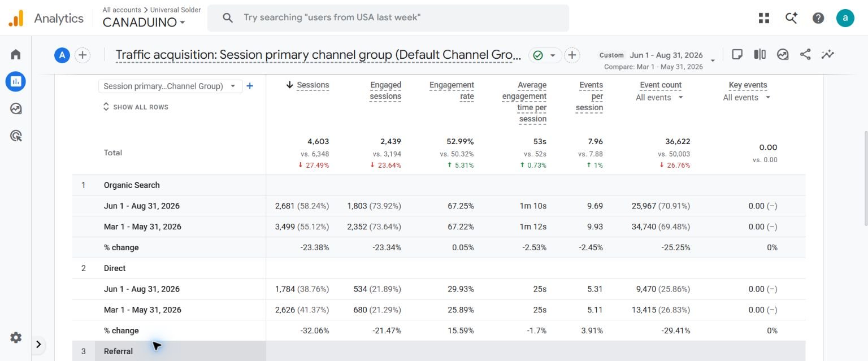Open the Key events All events dropdown
The height and width of the screenshot is (361, 868).
tap(747, 98)
